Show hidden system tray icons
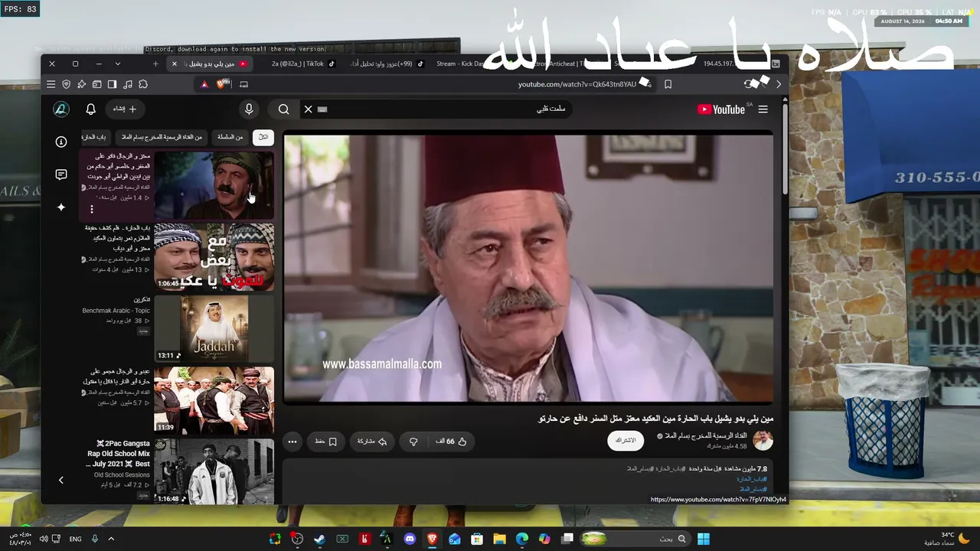980x551 pixels. pyautogui.click(x=111, y=539)
